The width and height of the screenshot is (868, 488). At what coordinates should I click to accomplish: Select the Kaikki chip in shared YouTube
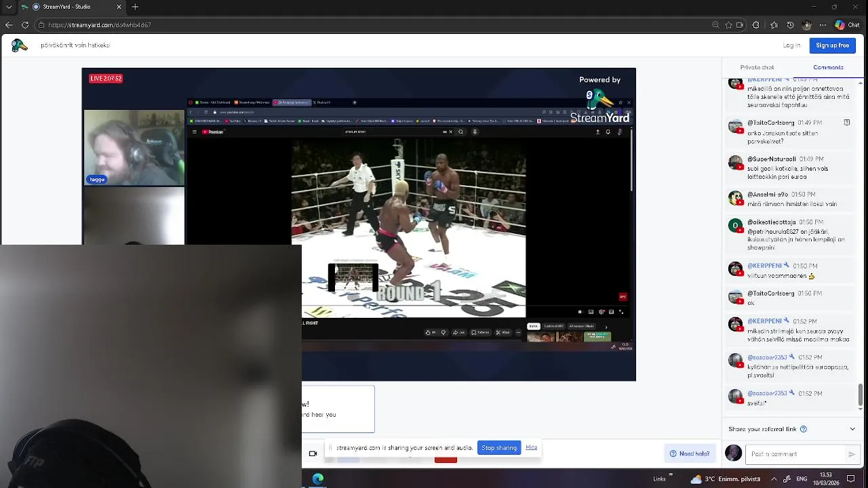click(533, 327)
